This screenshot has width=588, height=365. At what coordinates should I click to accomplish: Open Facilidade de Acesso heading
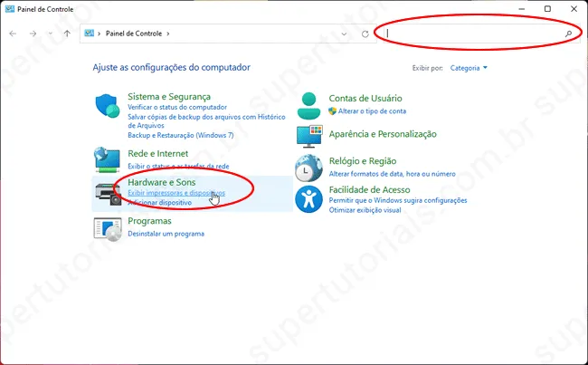click(369, 189)
